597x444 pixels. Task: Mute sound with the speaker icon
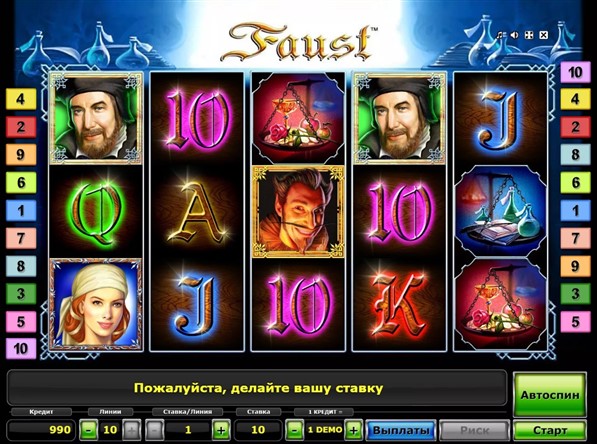coord(514,35)
